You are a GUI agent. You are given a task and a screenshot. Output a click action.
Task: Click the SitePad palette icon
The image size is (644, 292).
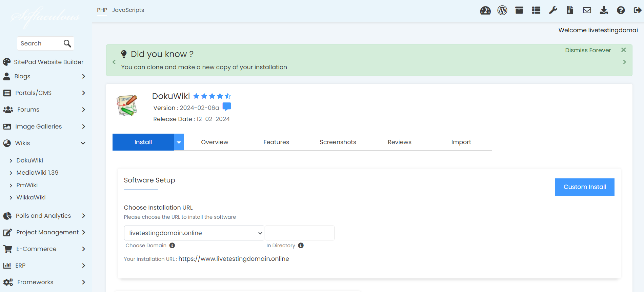pos(7,62)
